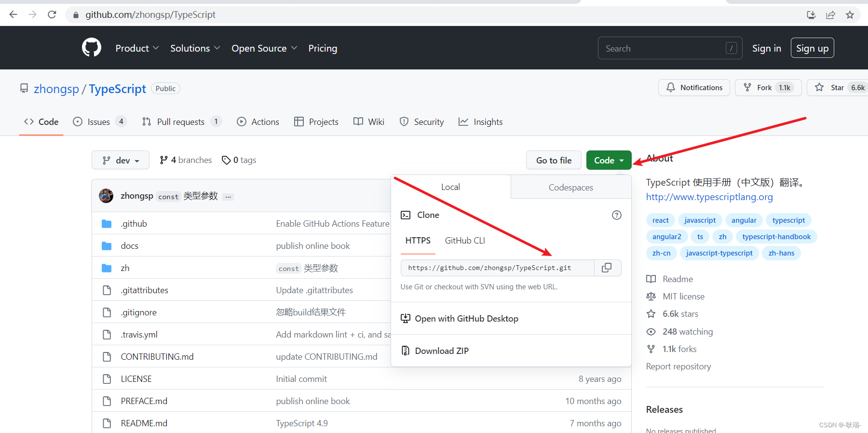The height and width of the screenshot is (433, 868).
Task: Expand the Open Source menu
Action: tap(264, 48)
